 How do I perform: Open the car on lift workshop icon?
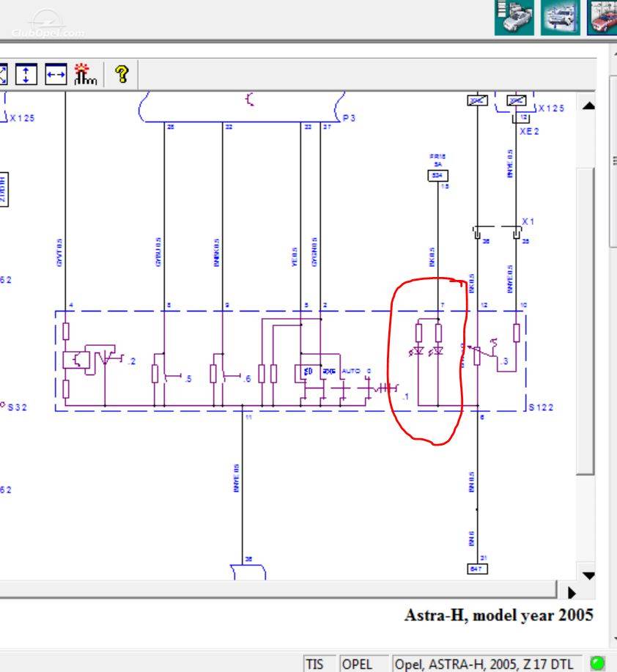point(561,18)
